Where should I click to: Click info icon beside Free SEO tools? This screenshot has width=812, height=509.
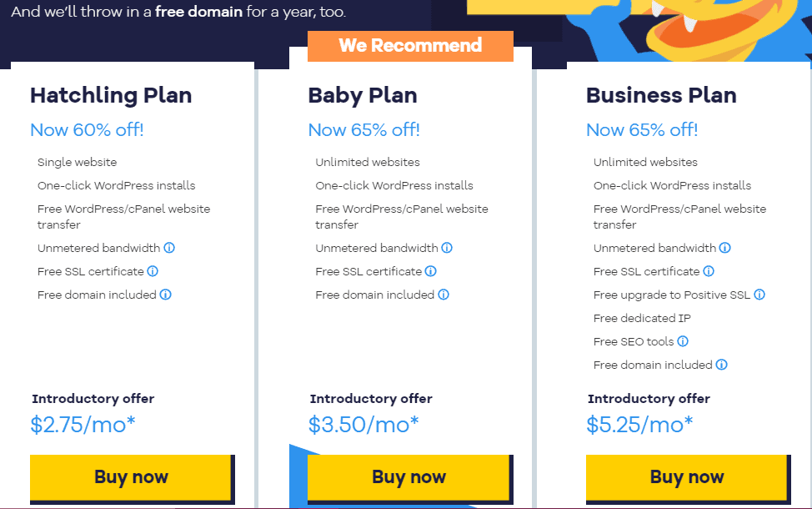683,341
